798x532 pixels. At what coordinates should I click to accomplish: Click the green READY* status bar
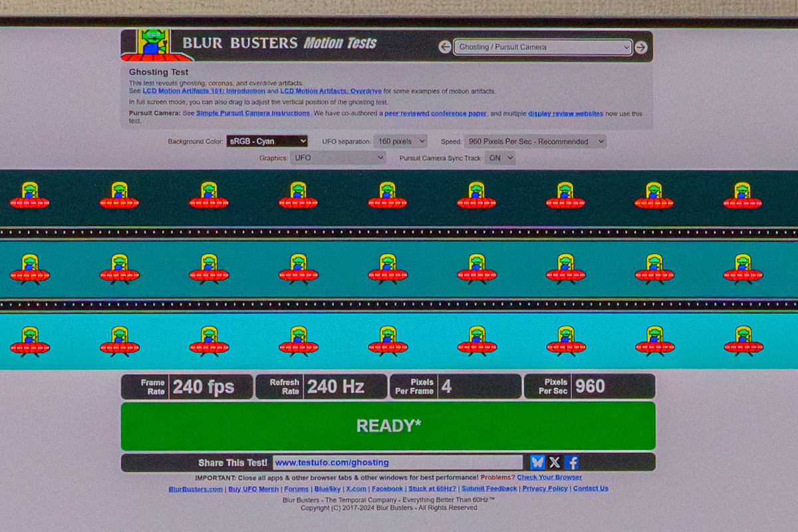pyautogui.click(x=388, y=426)
